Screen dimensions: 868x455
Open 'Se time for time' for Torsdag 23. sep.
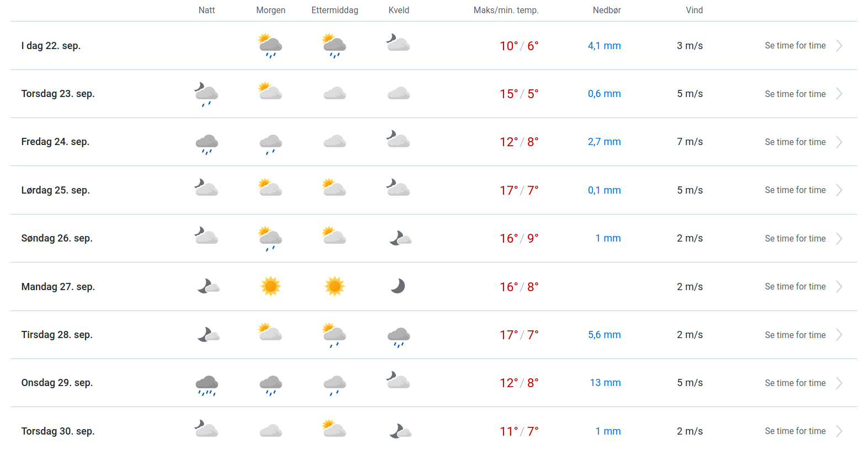pyautogui.click(x=795, y=94)
